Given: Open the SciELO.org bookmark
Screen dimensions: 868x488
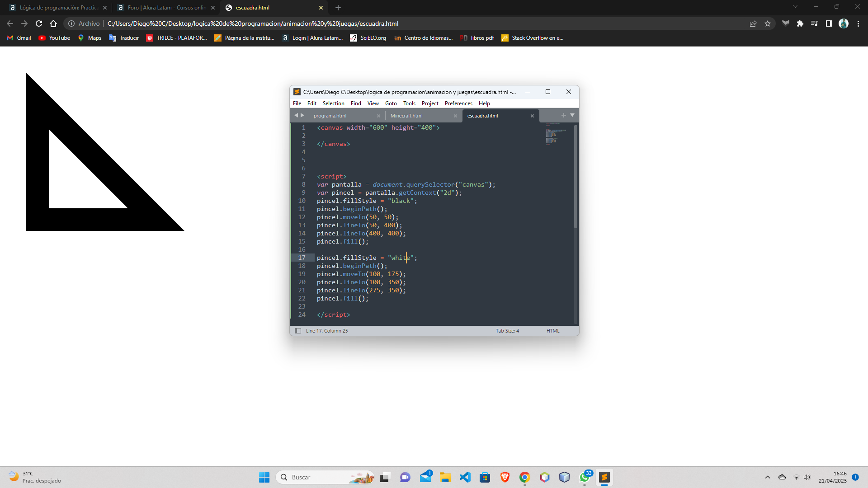Looking at the screenshot, I should 368,38.
